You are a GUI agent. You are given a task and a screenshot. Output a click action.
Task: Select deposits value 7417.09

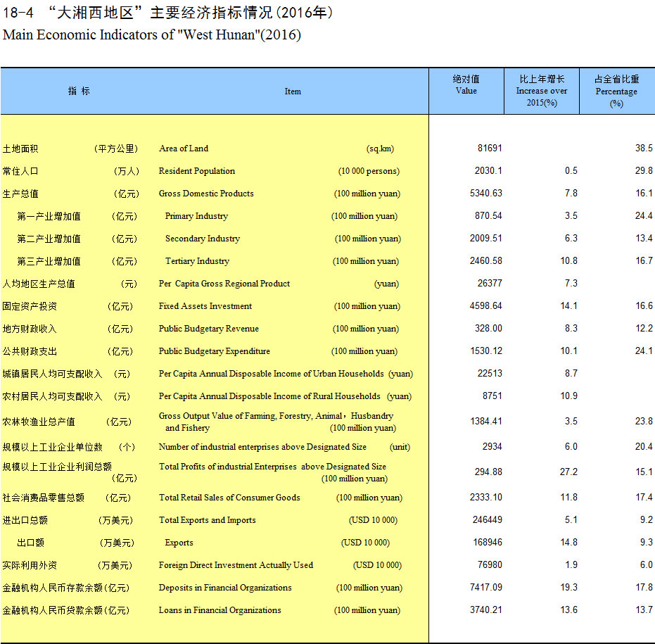click(486, 588)
